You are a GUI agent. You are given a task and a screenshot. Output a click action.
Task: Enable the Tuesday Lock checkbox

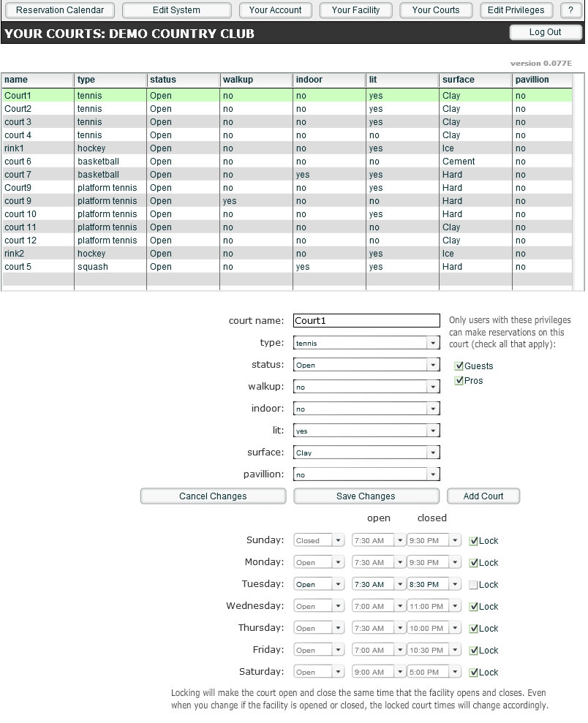(x=474, y=585)
